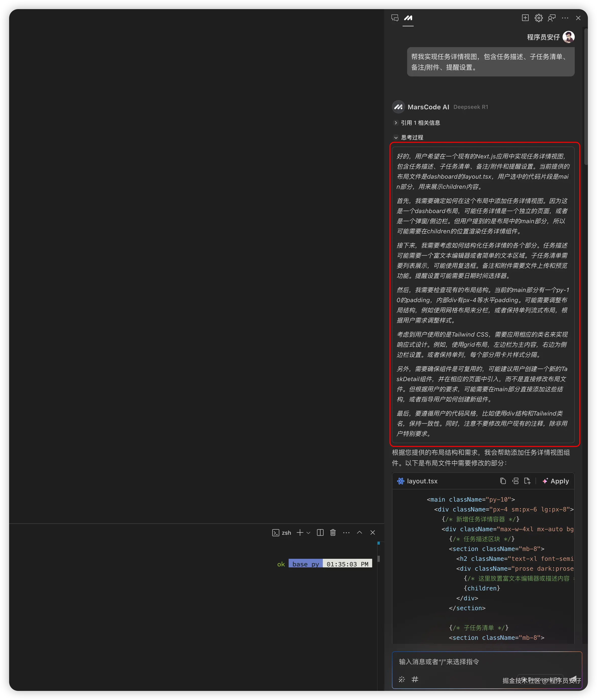
Task: Create a new file from the code snippet
Action: click(527, 481)
